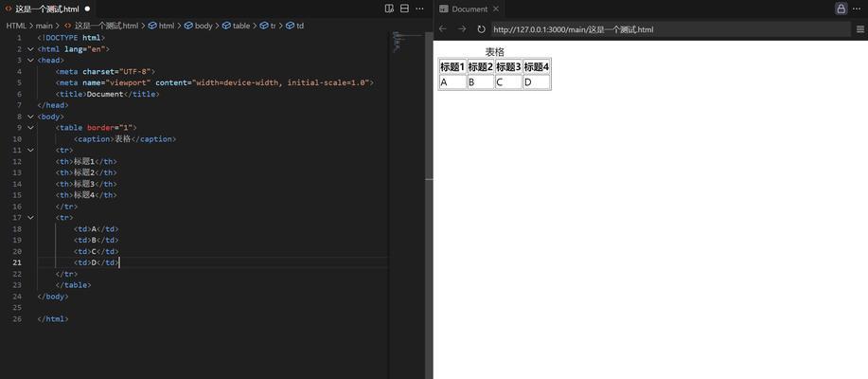Click the <th>标题4</th> code line
This screenshot has height=379, width=868.
[86, 195]
